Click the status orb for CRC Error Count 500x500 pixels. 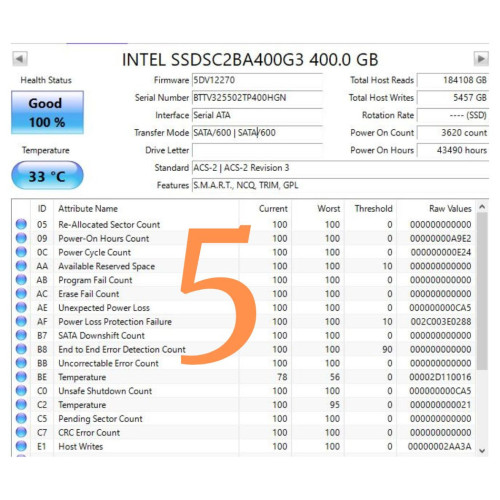pyautogui.click(x=21, y=432)
